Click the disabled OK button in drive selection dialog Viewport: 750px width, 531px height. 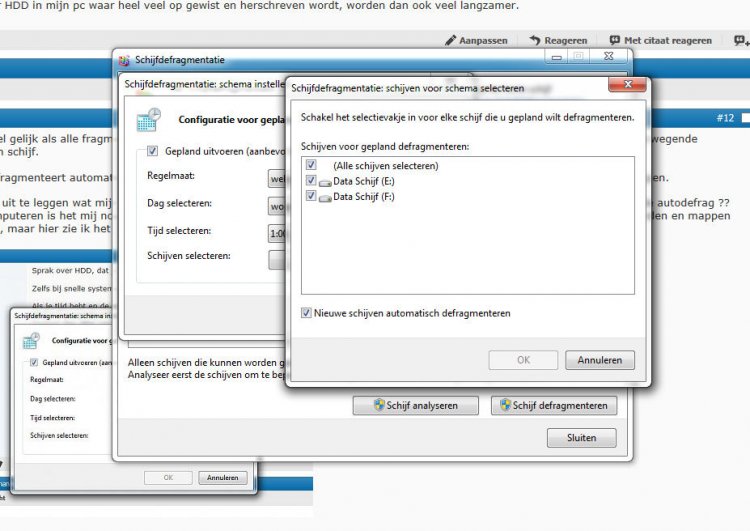(523, 360)
